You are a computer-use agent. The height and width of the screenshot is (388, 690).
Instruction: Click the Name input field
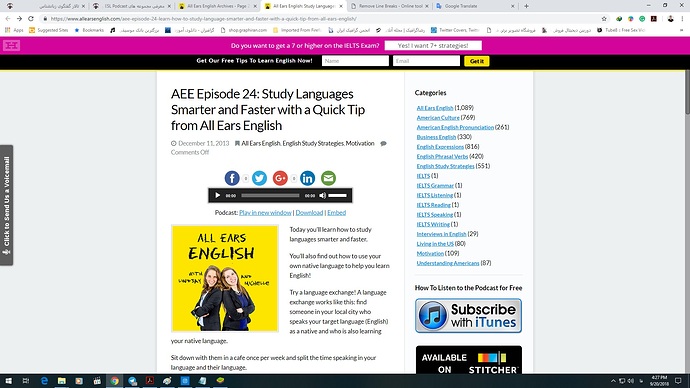pyautogui.click(x=355, y=61)
